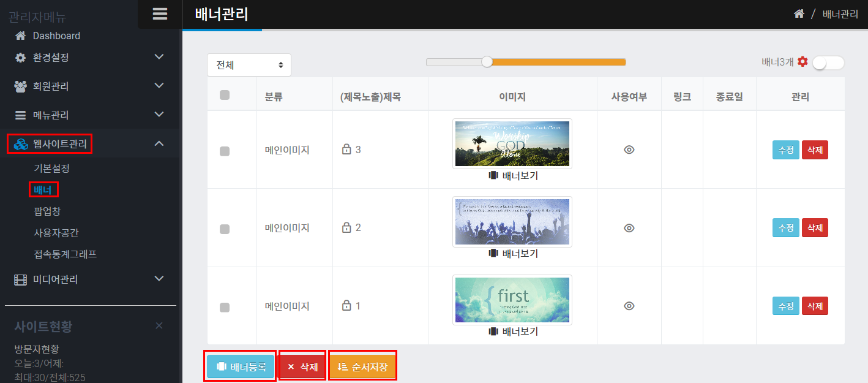Select the checkbox for banner 1 row
The width and height of the screenshot is (868, 383).
point(225,307)
